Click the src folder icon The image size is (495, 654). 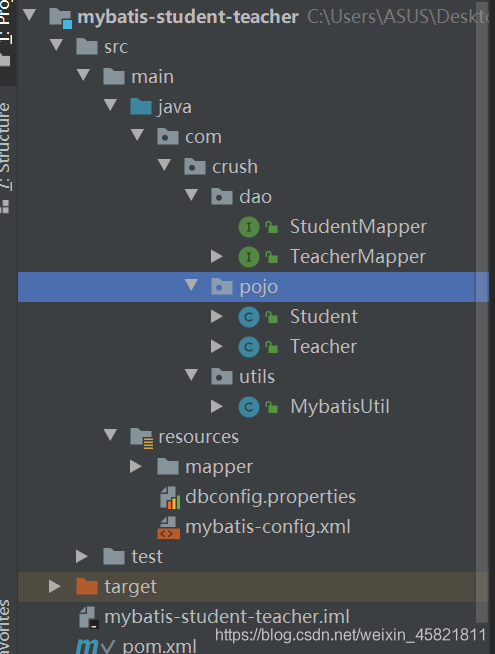pos(87,46)
